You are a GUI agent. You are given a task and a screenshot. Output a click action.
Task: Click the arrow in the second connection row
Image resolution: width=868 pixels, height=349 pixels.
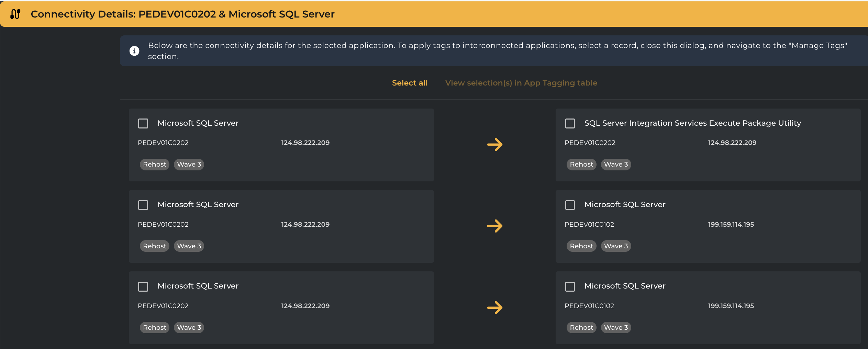click(494, 226)
